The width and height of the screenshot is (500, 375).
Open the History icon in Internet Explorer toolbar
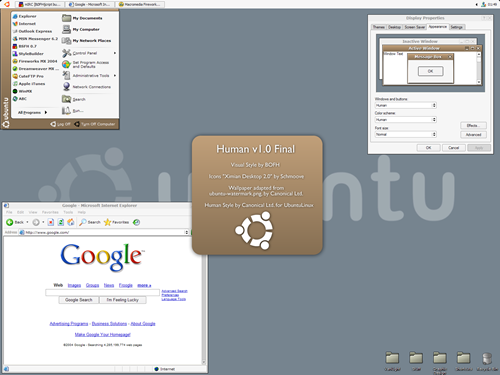[136, 222]
